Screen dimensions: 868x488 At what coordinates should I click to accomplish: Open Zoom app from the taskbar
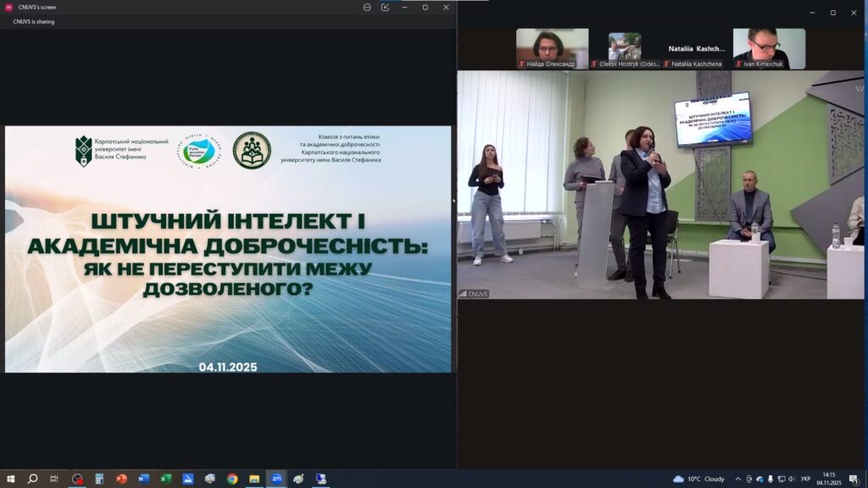pos(276,479)
